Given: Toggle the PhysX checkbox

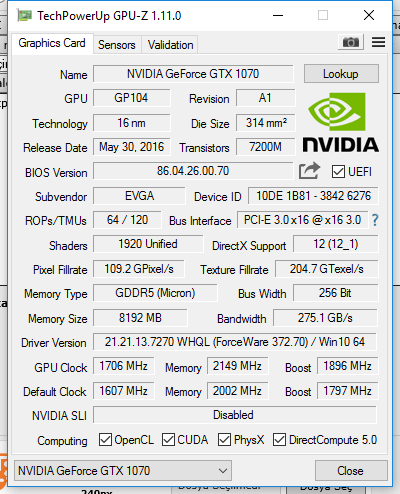Looking at the screenshot, I should point(224,440).
